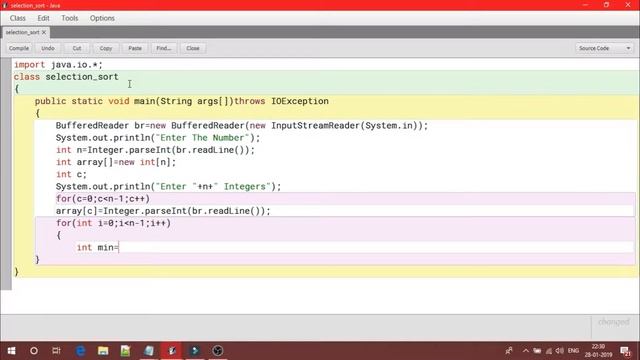Open the People icon in system tray
This screenshot has height=360, width=640.
pyautogui.click(x=509, y=351)
